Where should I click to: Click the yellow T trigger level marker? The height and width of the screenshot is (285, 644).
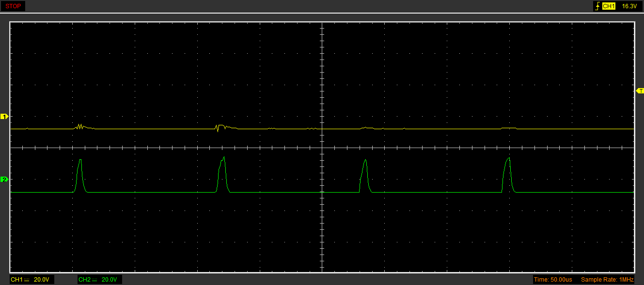640,91
